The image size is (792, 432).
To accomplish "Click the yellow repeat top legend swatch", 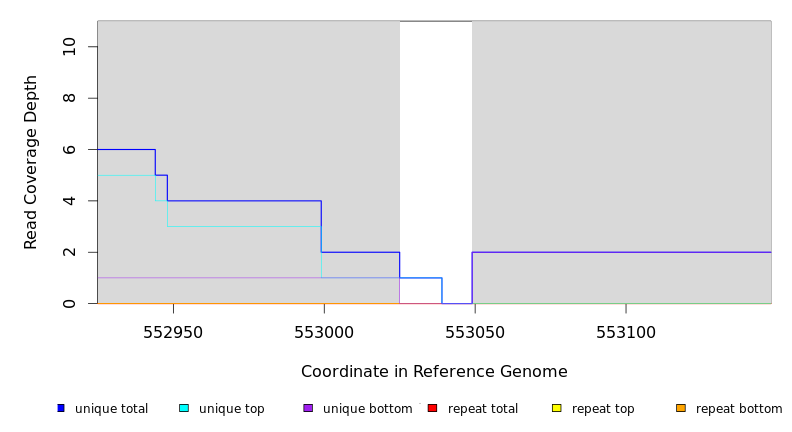I will pos(557,408).
